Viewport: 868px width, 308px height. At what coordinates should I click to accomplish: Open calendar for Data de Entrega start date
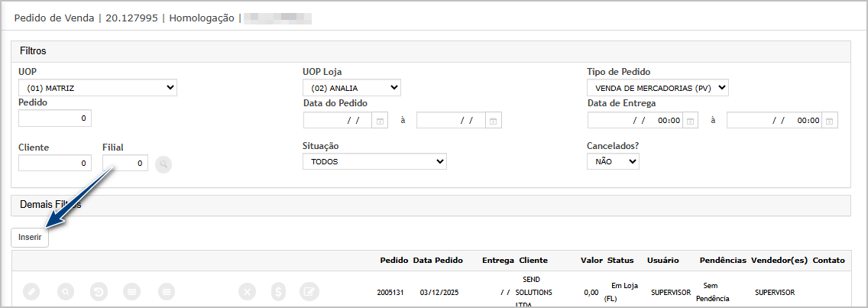pyautogui.click(x=690, y=121)
